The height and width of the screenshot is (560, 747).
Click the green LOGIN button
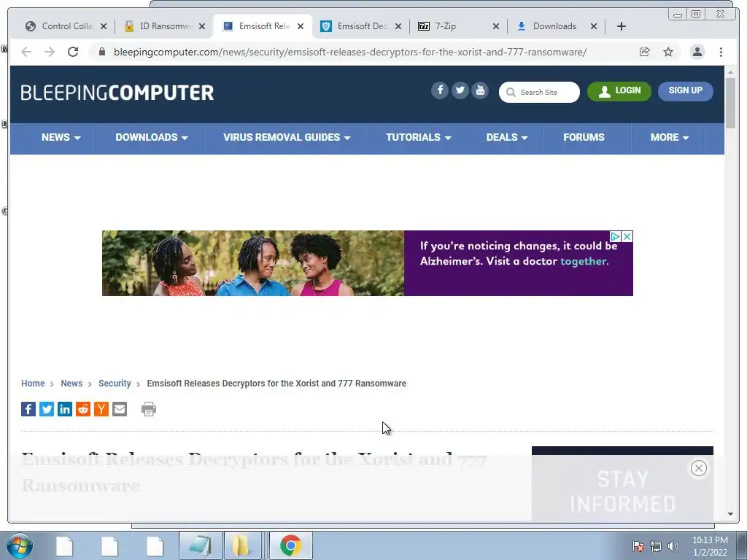click(619, 91)
